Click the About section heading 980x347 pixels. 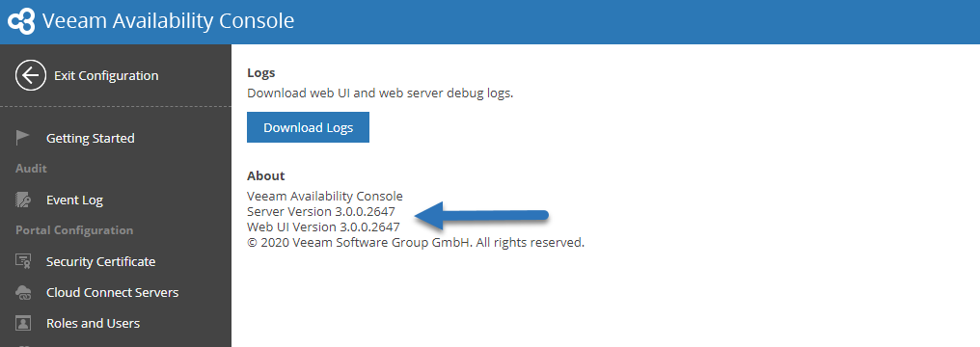pos(266,175)
